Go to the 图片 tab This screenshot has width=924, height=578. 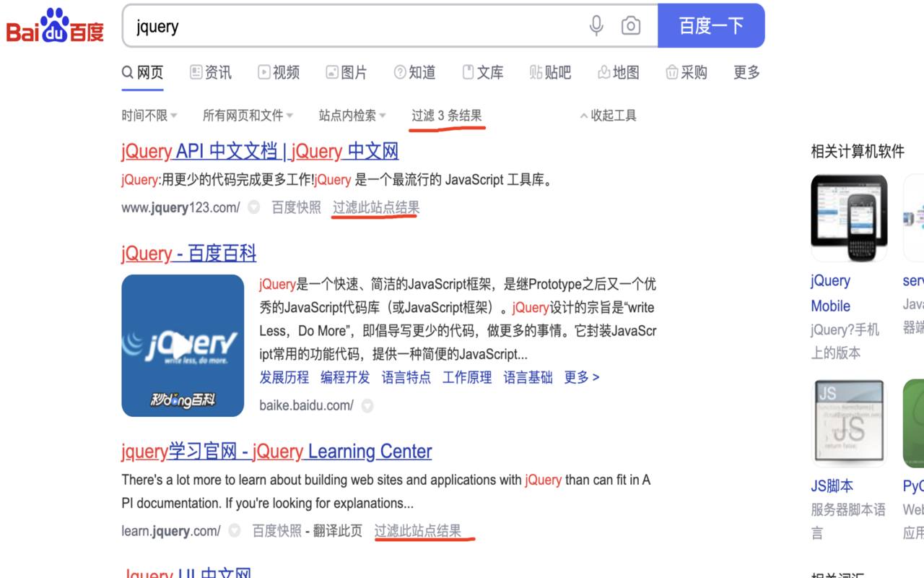[346, 72]
